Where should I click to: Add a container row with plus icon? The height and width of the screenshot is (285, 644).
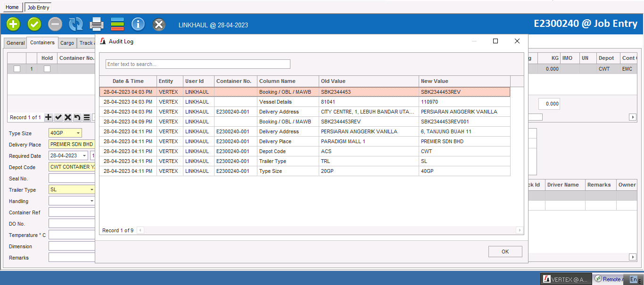pyautogui.click(x=49, y=117)
